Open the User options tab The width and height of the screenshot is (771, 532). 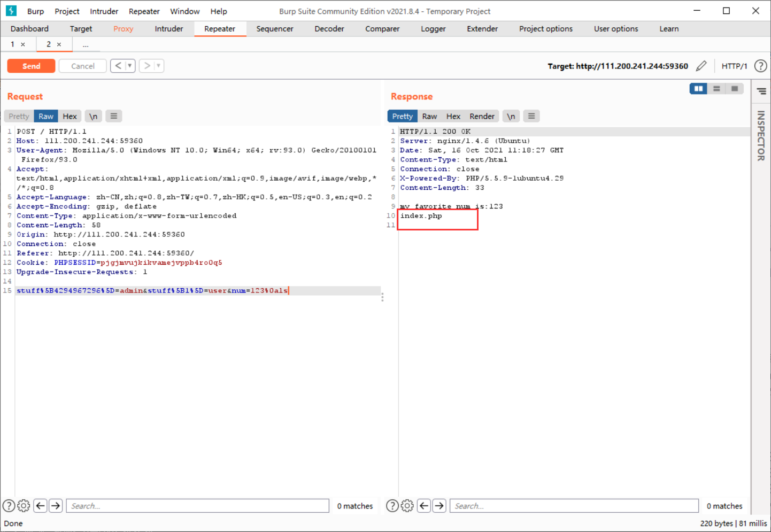(x=616, y=29)
